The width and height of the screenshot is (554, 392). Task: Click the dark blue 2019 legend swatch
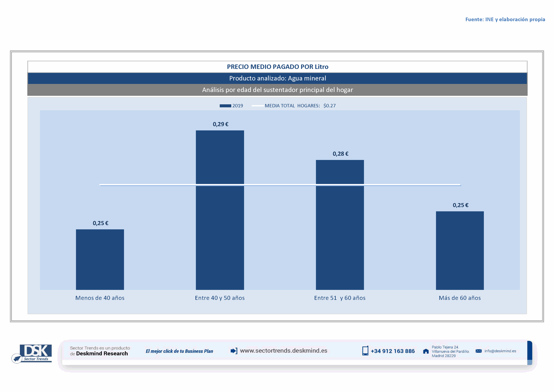tap(225, 106)
